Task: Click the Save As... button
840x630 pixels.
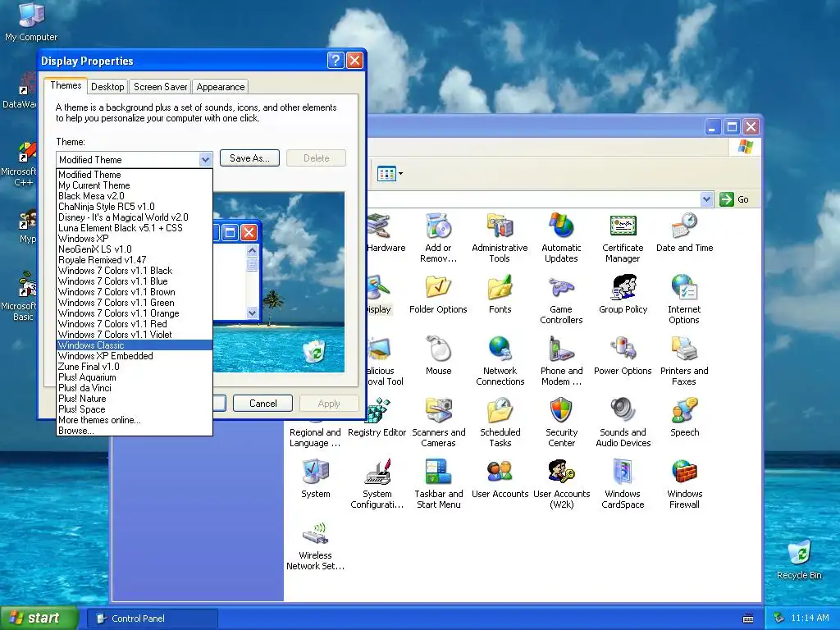Action: click(249, 158)
